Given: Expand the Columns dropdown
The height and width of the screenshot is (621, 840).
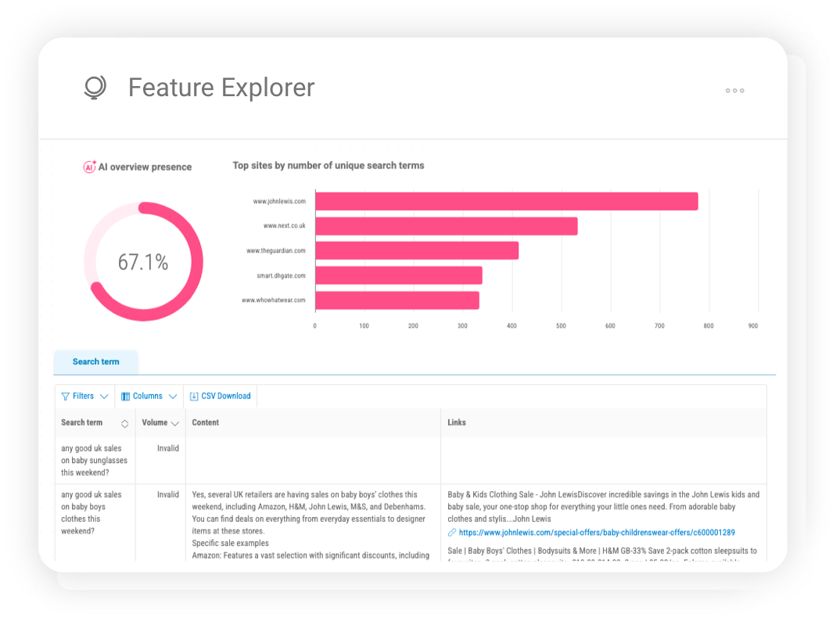Looking at the screenshot, I should pos(149,396).
